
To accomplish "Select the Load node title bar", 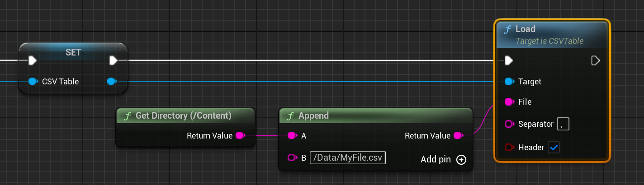I will [x=552, y=34].
